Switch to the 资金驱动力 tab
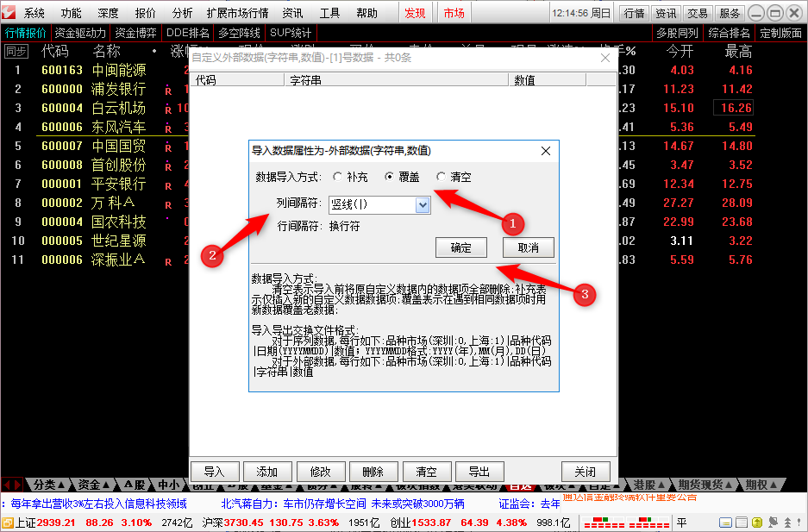 [80, 33]
